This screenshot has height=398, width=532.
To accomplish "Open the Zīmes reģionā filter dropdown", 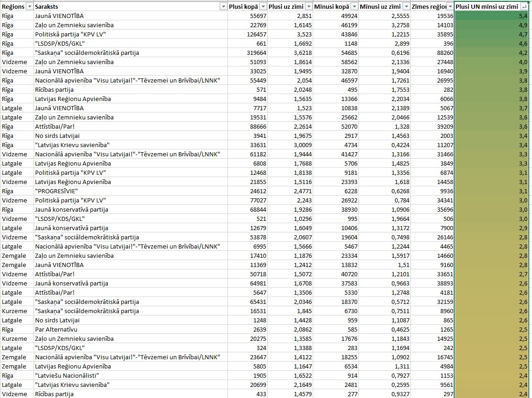I will pyautogui.click(x=450, y=6).
